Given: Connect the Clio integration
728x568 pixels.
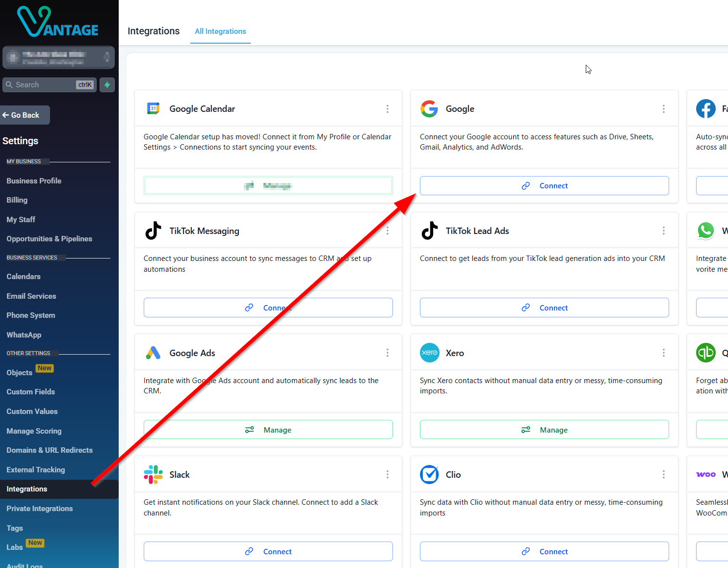Looking at the screenshot, I should [x=544, y=551].
